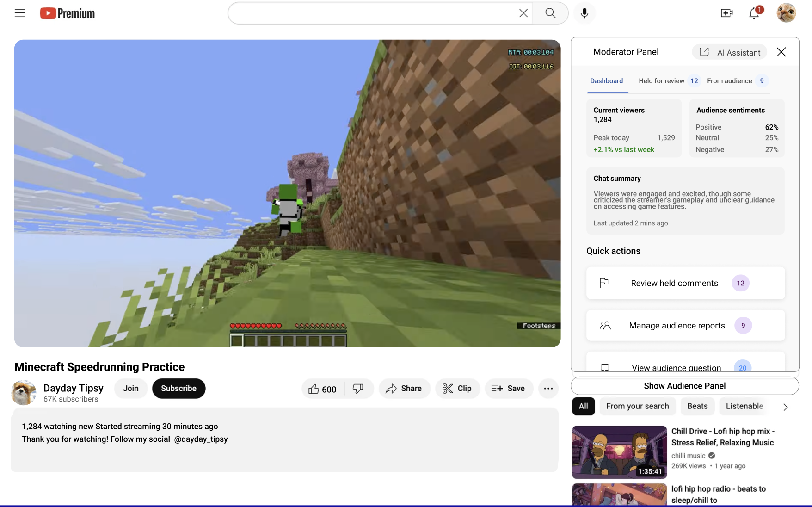Image resolution: width=812 pixels, height=507 pixels.
Task: Open the Create video icon
Action: click(x=726, y=13)
